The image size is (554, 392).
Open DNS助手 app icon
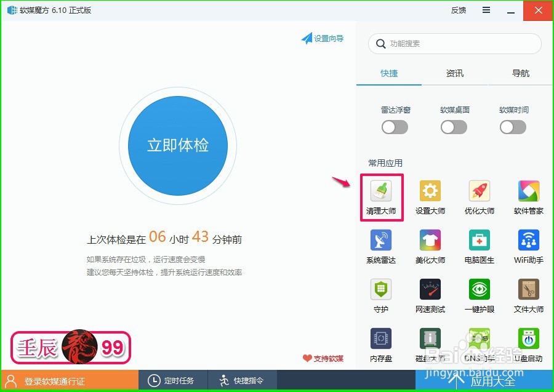tap(479, 338)
